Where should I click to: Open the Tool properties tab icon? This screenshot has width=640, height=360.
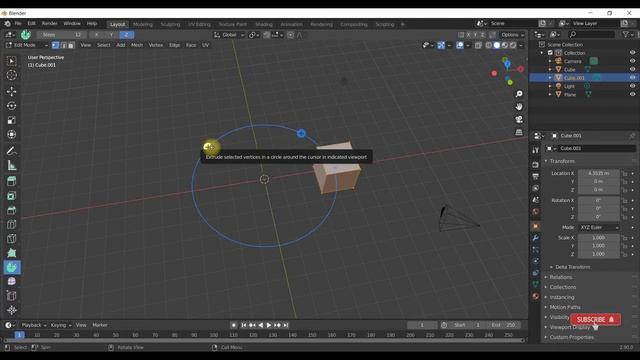(536, 150)
